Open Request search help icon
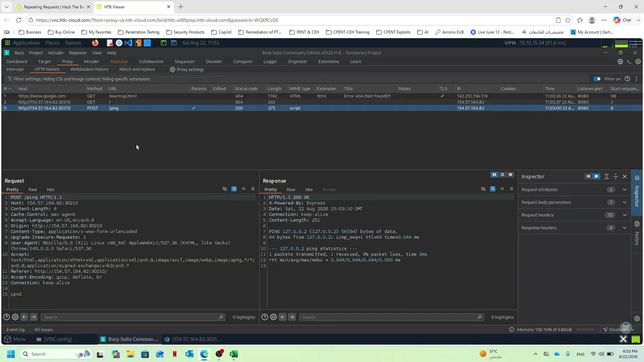This screenshot has width=644, height=362. tap(7, 317)
